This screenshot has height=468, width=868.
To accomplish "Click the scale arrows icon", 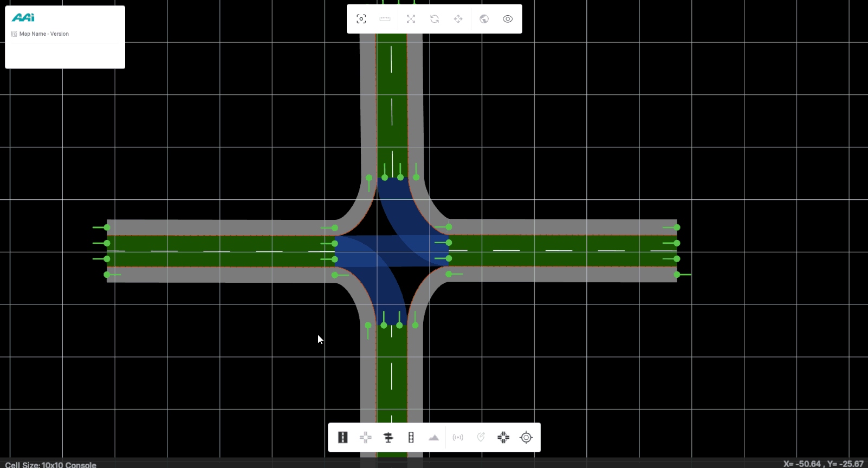I will (411, 19).
